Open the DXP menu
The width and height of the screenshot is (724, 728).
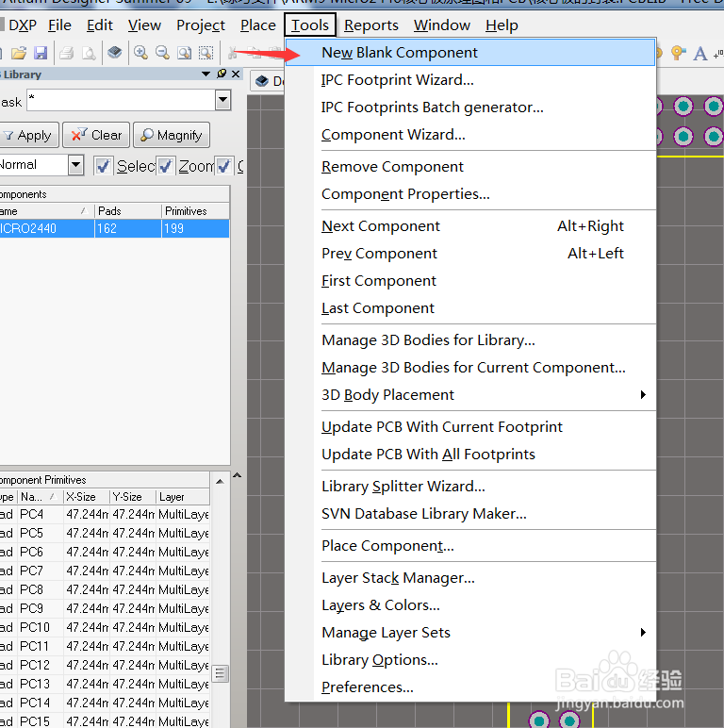tap(22, 25)
